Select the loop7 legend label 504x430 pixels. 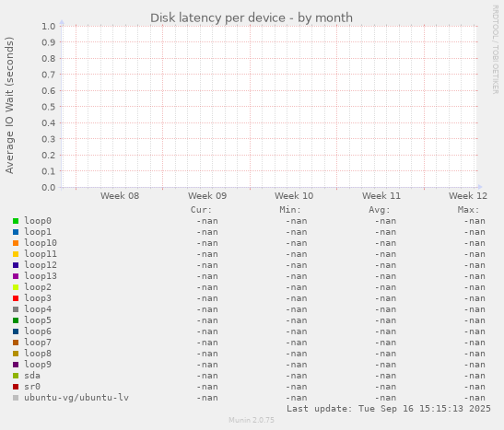[38, 343]
